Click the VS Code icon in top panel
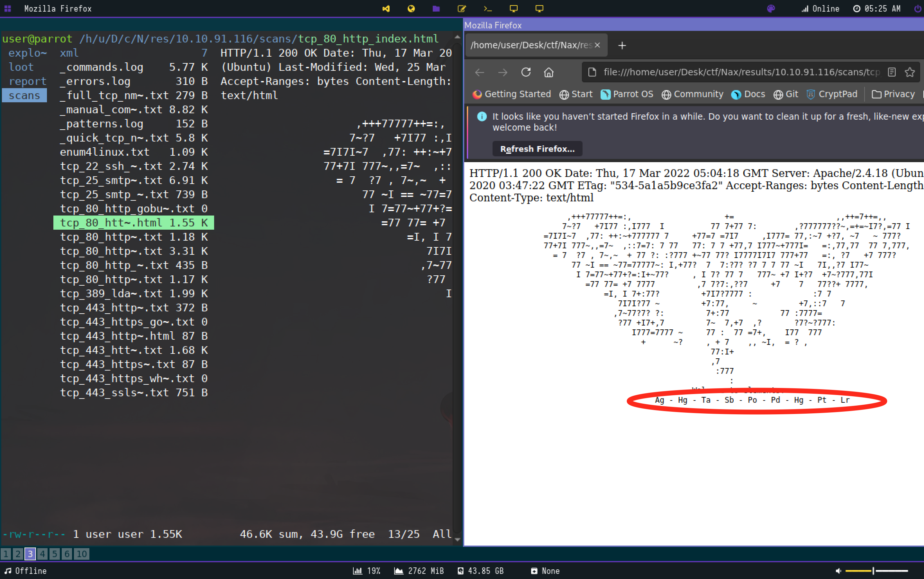This screenshot has height=579, width=924. coord(386,8)
